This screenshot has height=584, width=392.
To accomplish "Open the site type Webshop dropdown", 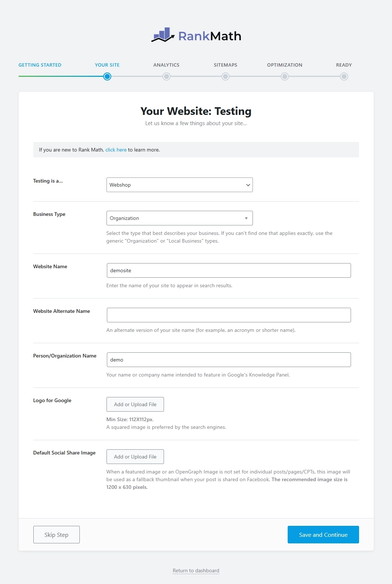I will 179,185.
